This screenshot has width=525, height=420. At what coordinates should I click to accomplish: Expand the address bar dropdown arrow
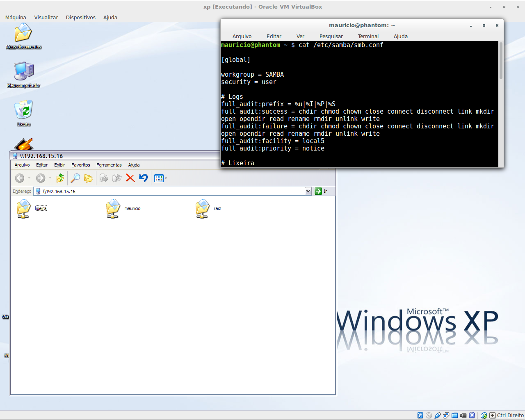click(x=308, y=191)
